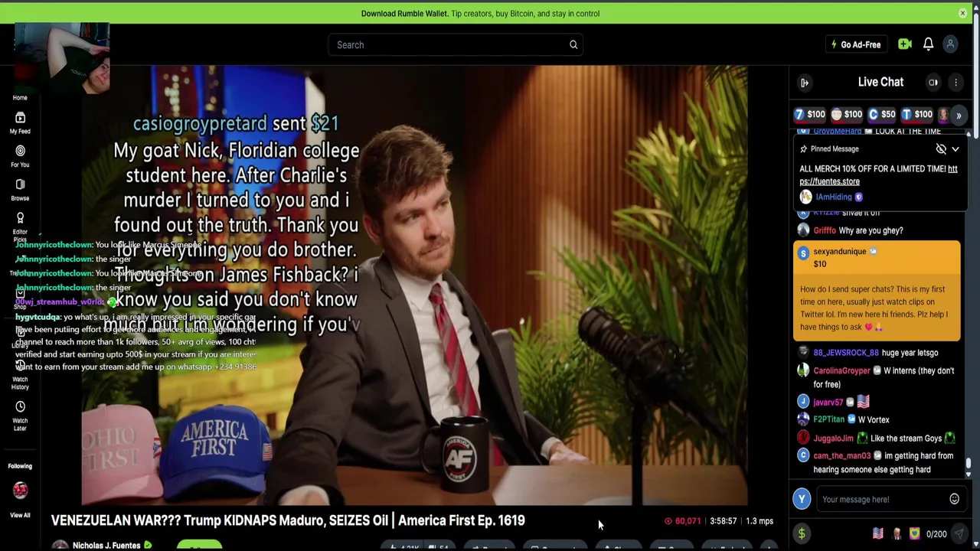The height and width of the screenshot is (551, 980).
Task: Open the notifications bell
Action: click(928, 44)
